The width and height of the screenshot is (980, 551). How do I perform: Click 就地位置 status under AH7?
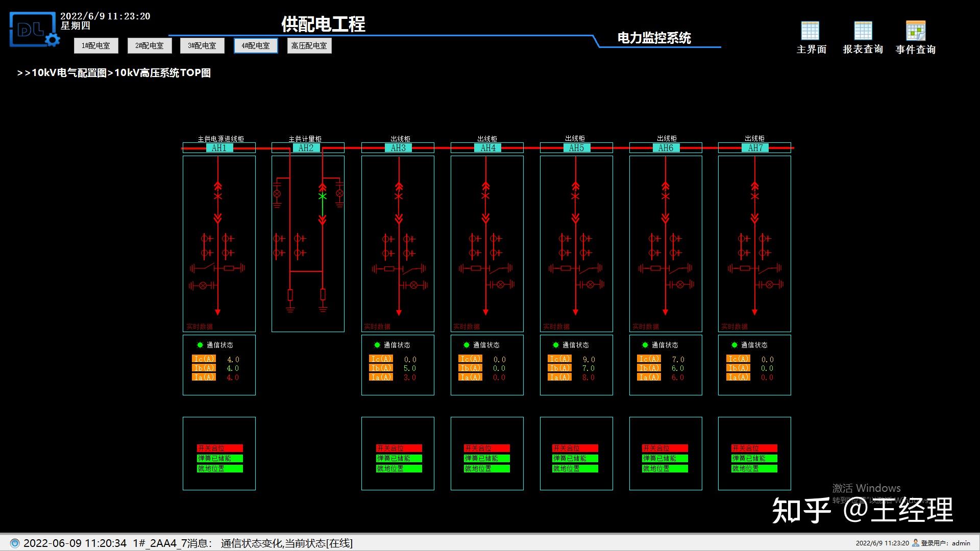[754, 468]
